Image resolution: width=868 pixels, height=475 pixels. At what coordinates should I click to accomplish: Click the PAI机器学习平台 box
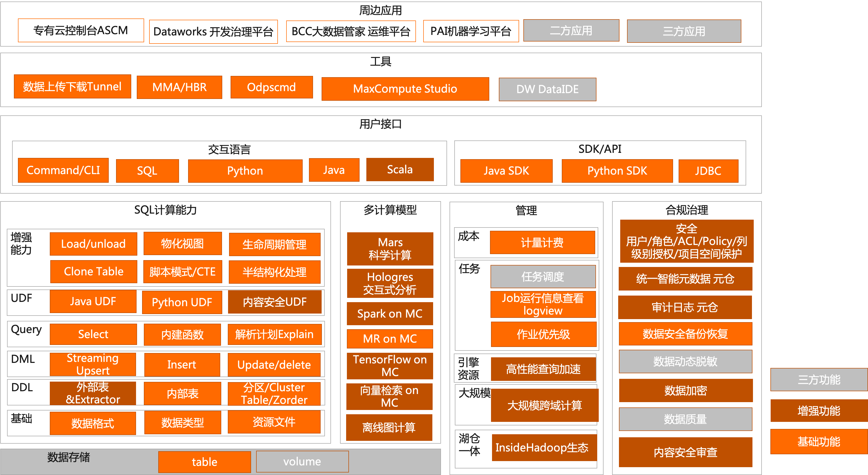coord(471,31)
